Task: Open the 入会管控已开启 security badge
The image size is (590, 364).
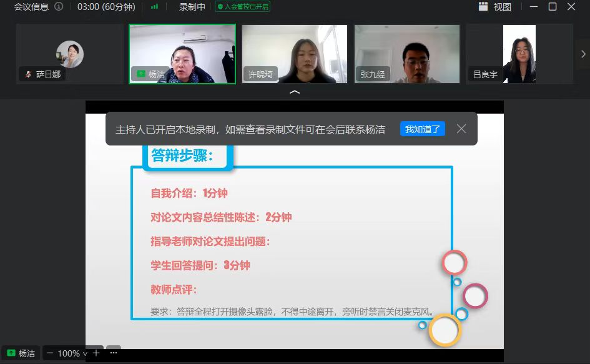Action: 242,6
